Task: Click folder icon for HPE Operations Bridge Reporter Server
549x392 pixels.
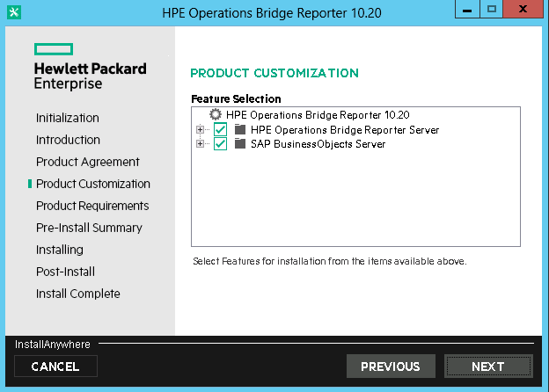Action: click(x=240, y=129)
